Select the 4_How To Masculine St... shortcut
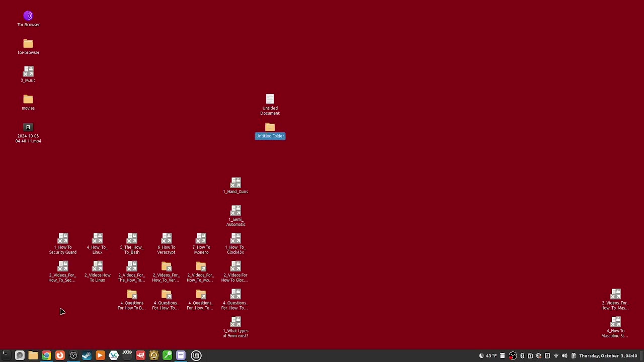 click(x=615, y=327)
